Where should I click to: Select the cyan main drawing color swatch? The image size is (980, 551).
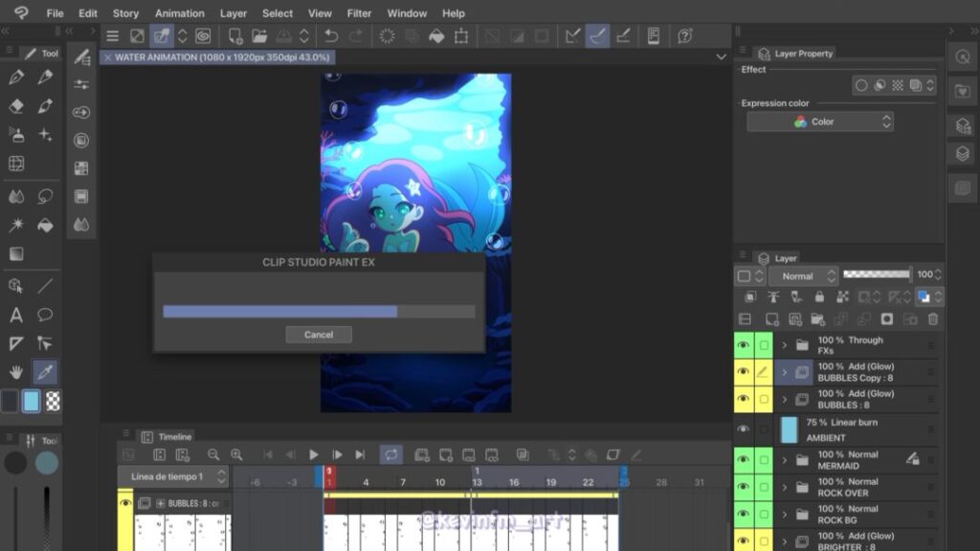coord(31,401)
